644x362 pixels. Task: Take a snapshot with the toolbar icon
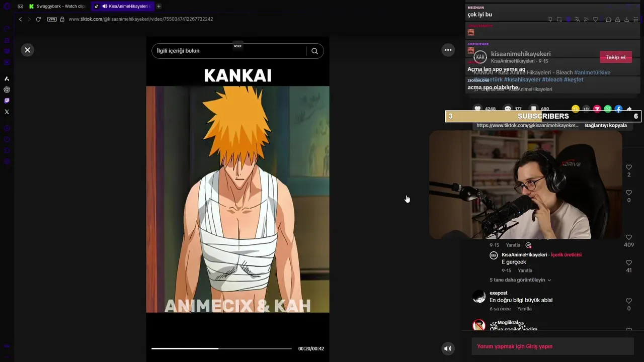559,19
